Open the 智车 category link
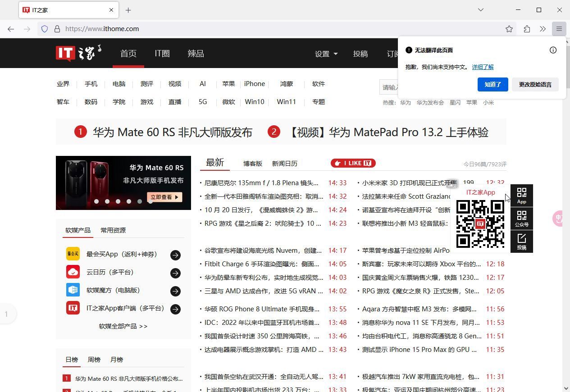This screenshot has height=392, width=570. click(x=63, y=102)
